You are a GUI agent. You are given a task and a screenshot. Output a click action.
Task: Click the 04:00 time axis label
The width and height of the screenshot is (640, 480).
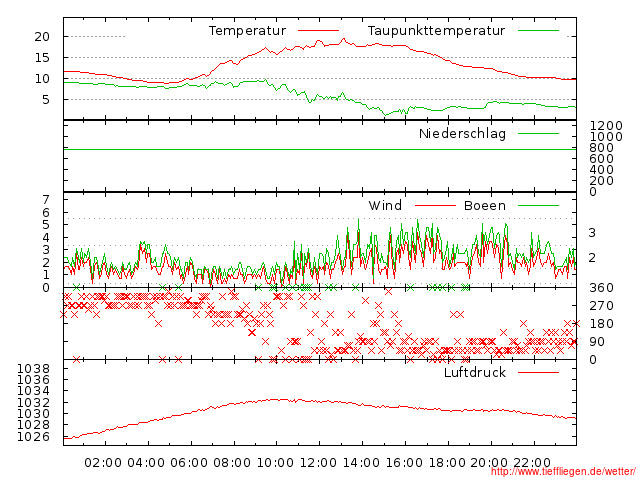coord(146,463)
